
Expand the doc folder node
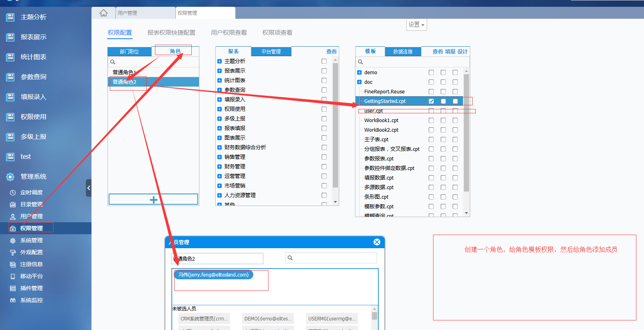pos(359,82)
